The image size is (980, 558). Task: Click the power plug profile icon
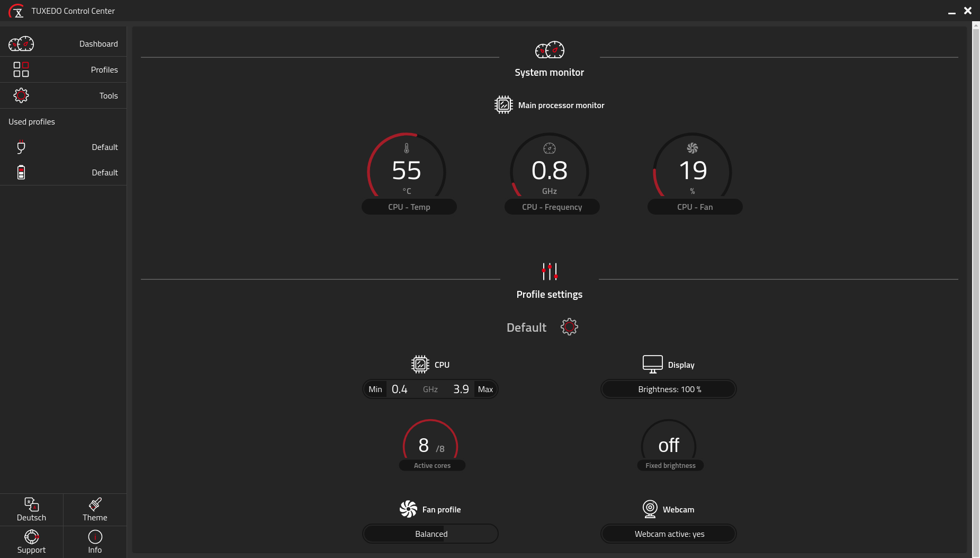click(21, 147)
